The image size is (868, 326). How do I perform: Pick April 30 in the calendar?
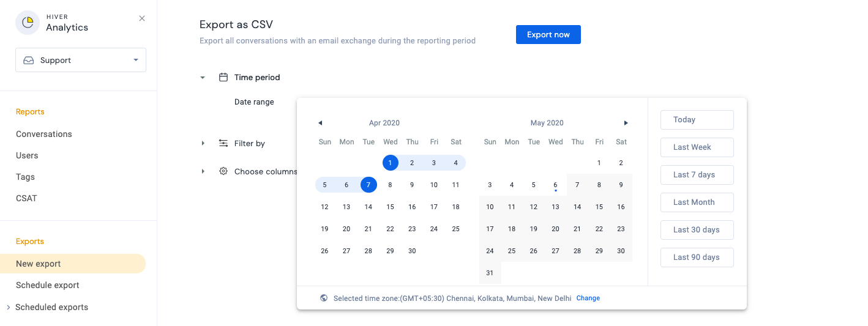[412, 251]
